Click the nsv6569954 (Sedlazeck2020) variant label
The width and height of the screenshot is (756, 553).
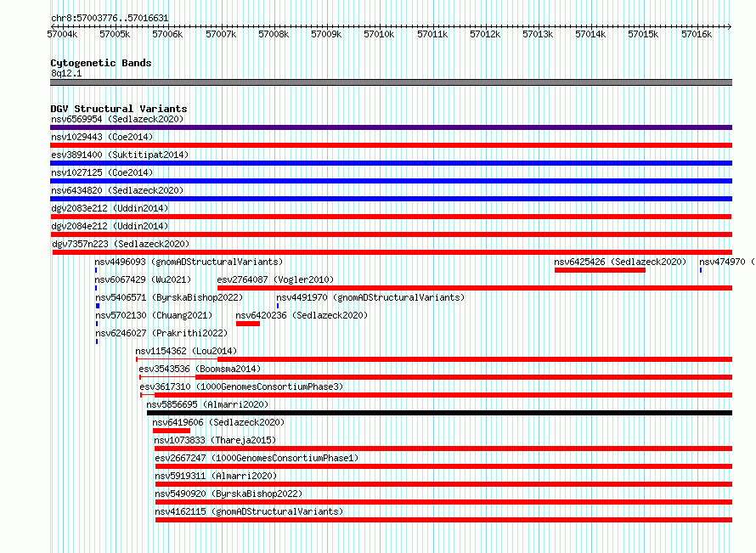117,119
